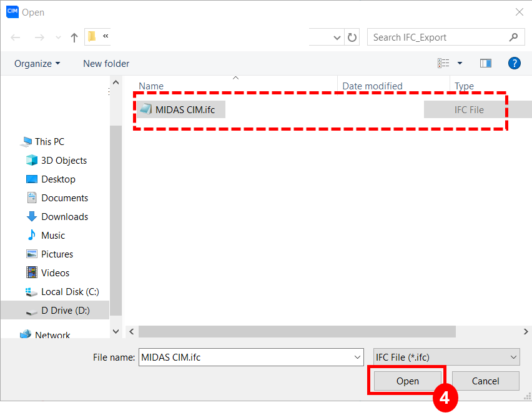Create a New folder
Viewport: 532px width, 415px height.
106,64
